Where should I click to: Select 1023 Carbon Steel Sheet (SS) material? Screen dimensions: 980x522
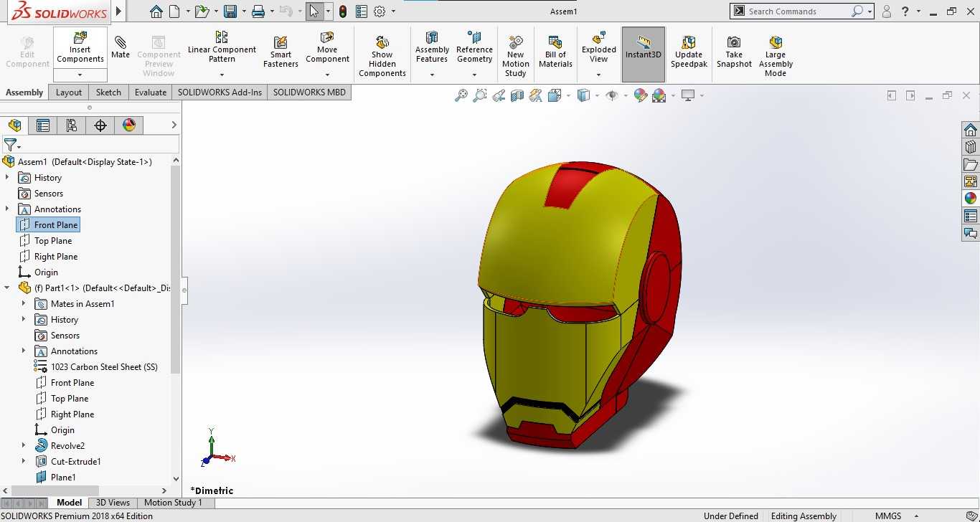click(x=104, y=366)
